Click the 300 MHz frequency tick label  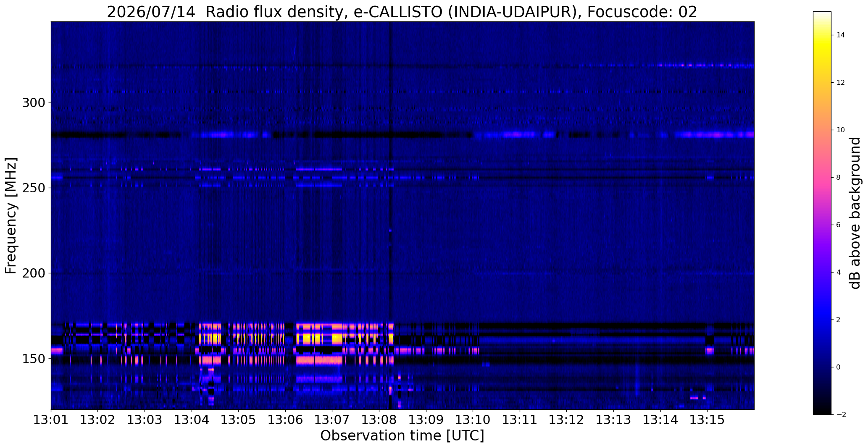pos(33,102)
